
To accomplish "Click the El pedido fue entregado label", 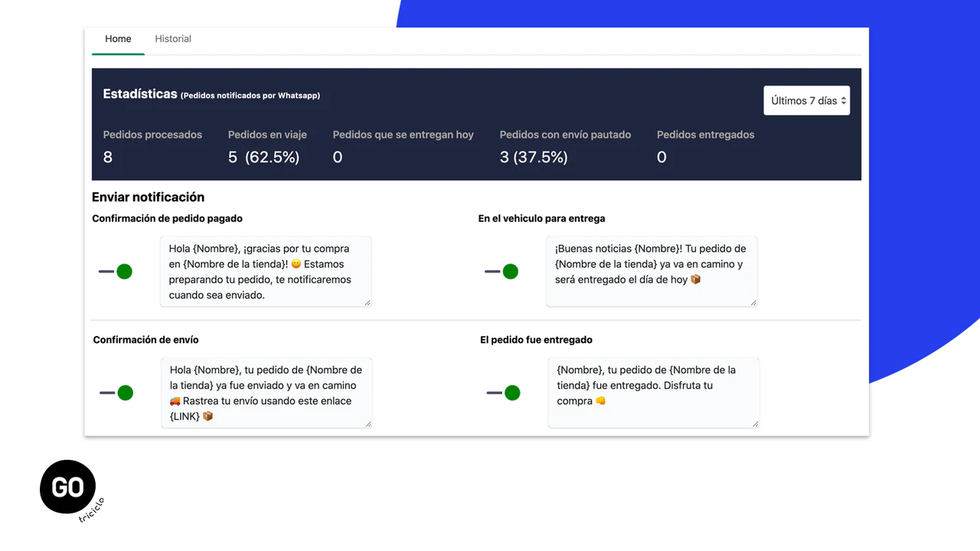I will (x=537, y=340).
